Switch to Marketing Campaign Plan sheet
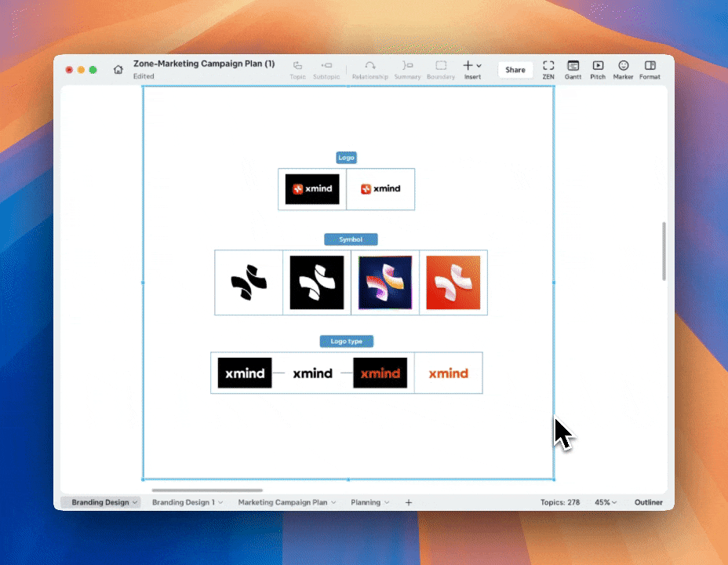Viewport: 728px width, 565px height. pos(282,502)
